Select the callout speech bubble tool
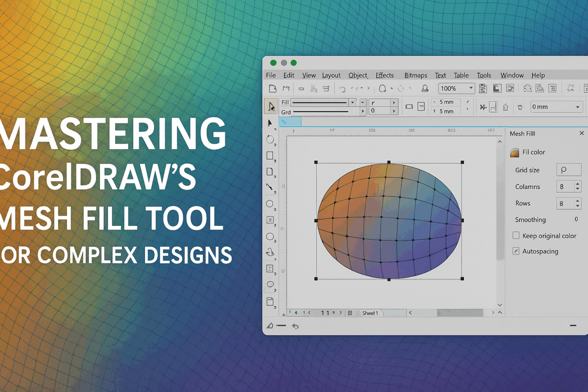Viewport: 588px width, 392px height. 271,284
